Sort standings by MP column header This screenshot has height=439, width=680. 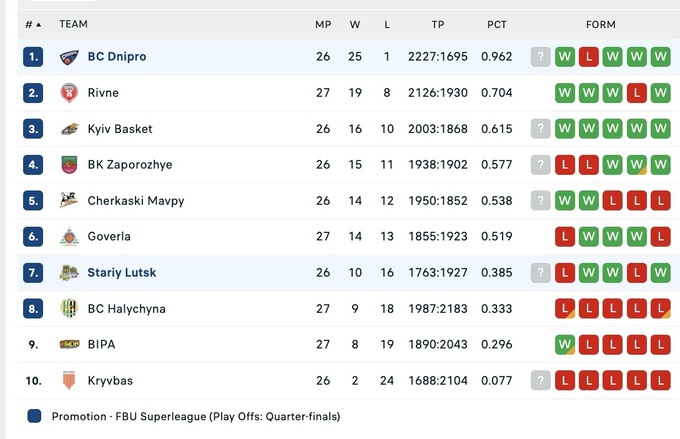323,24
